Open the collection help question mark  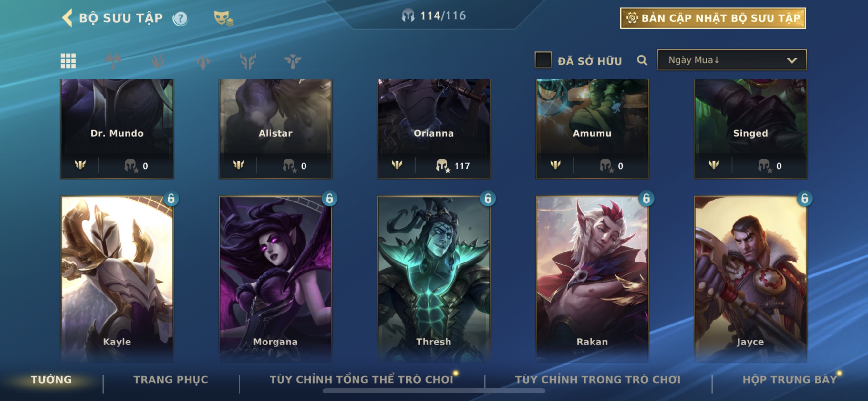coord(180,18)
